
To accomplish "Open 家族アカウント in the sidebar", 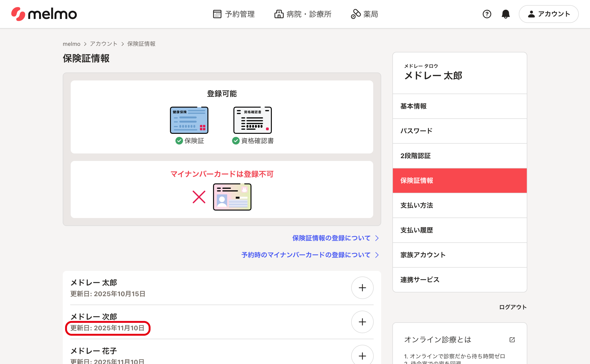I will pyautogui.click(x=423, y=255).
